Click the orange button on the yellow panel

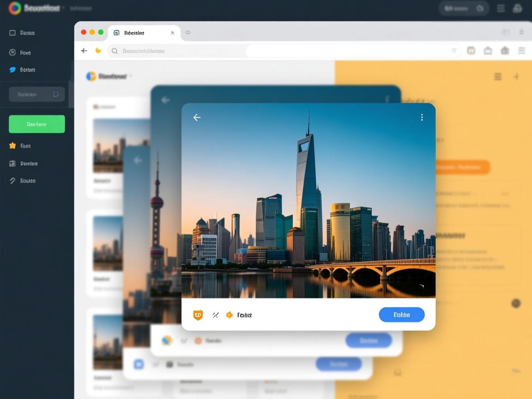tap(462, 167)
